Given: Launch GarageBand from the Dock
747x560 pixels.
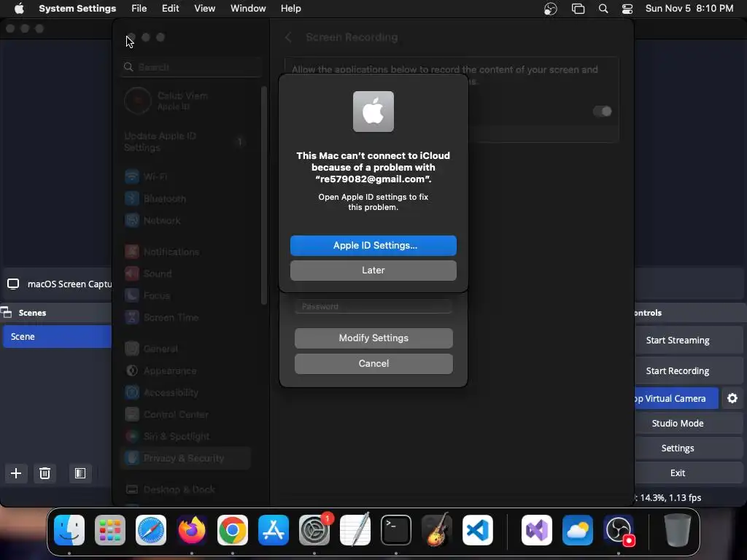Looking at the screenshot, I should point(437,530).
